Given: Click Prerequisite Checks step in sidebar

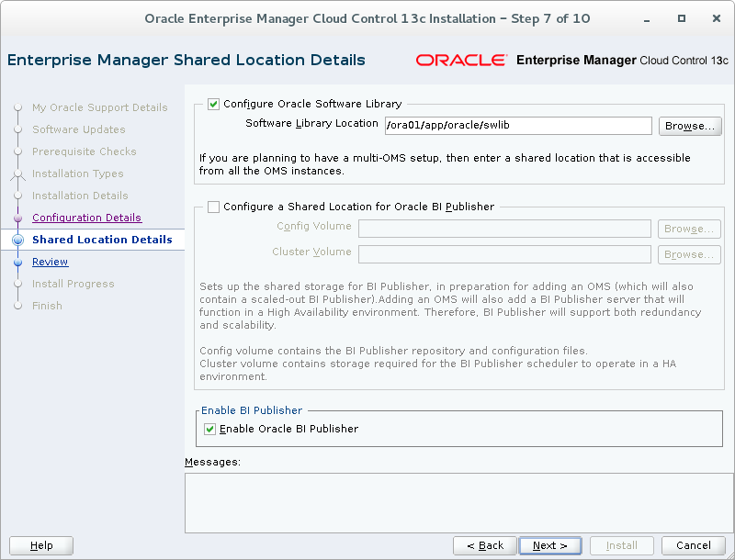Looking at the screenshot, I should pyautogui.click(x=85, y=151).
